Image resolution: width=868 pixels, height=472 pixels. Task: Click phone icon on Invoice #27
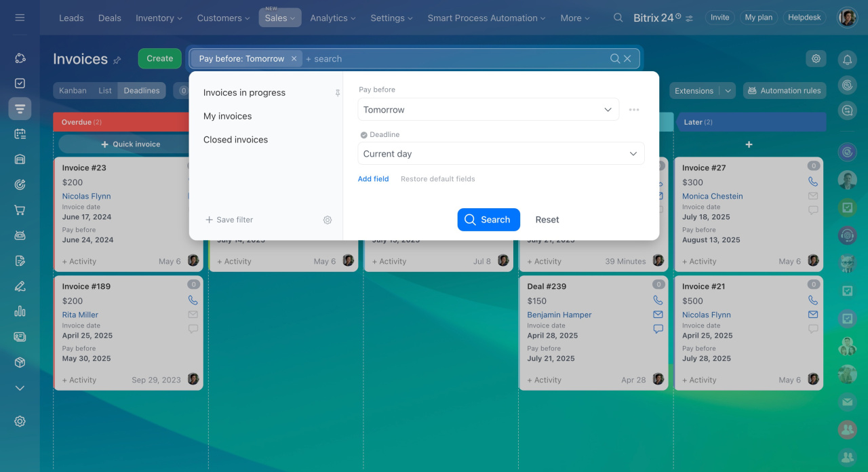(813, 182)
